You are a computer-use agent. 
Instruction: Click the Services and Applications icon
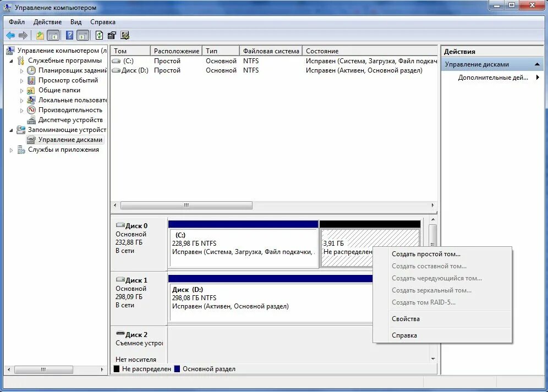pyautogui.click(x=21, y=150)
